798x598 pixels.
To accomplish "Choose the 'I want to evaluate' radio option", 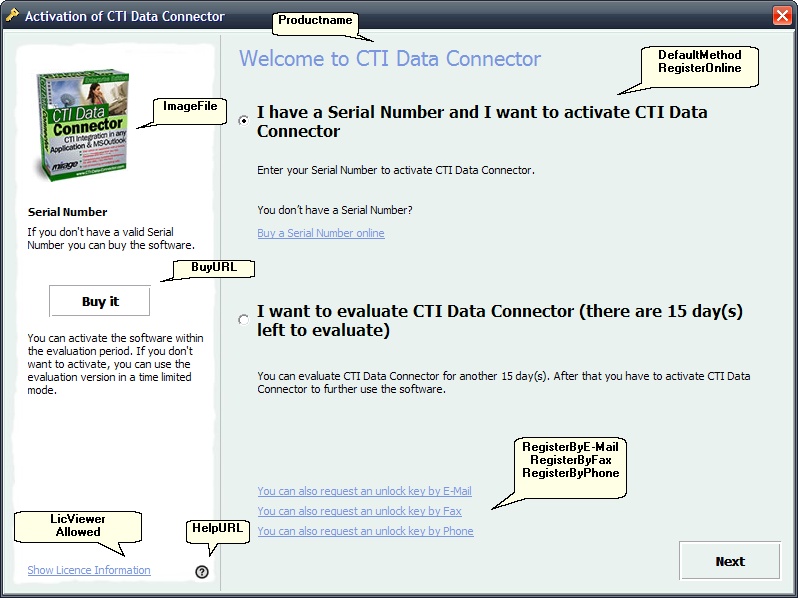I will [x=244, y=320].
